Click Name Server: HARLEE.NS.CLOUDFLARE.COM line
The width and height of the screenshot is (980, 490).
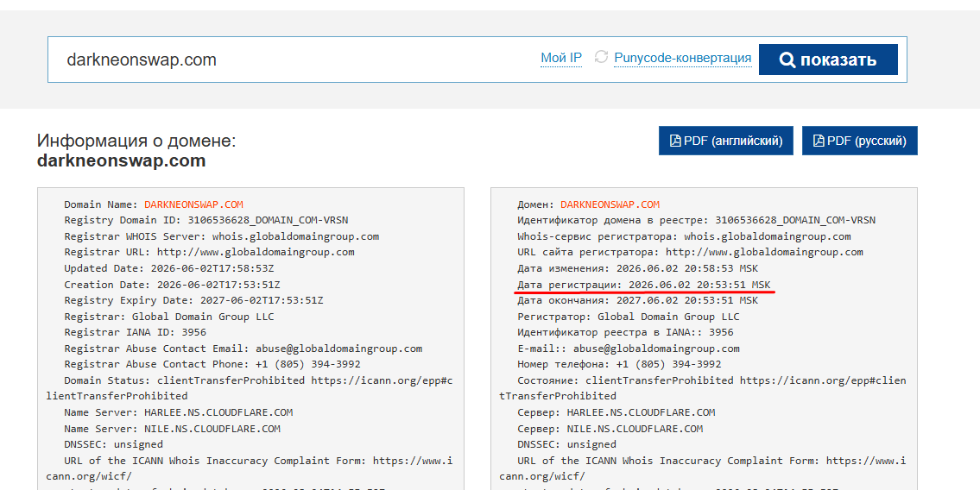pos(178,412)
